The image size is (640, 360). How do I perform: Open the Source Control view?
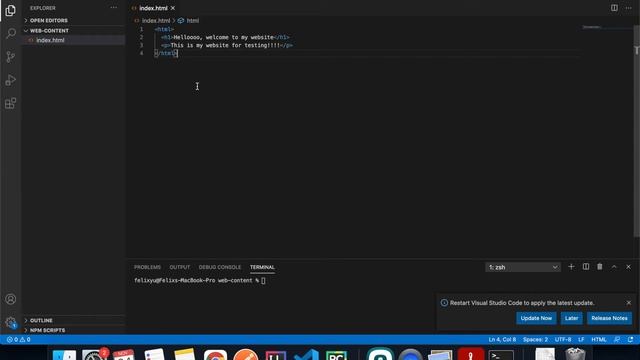coord(11,57)
